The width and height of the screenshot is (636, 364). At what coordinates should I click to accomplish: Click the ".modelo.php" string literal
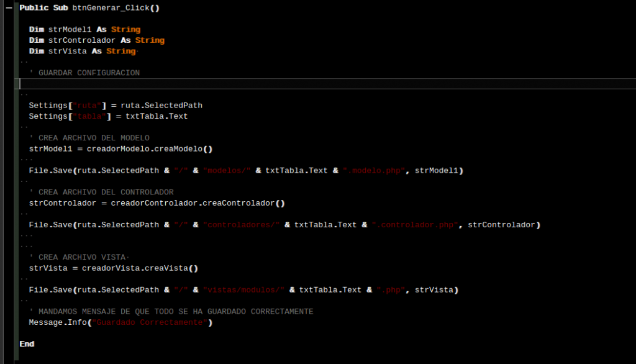coord(374,171)
